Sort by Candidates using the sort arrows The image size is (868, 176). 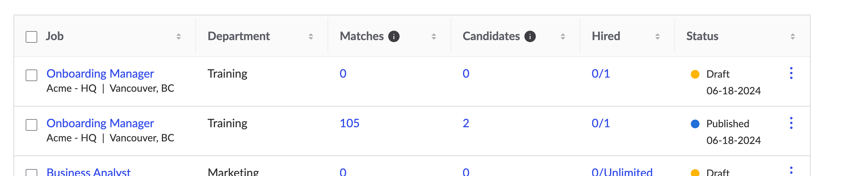pyautogui.click(x=562, y=36)
